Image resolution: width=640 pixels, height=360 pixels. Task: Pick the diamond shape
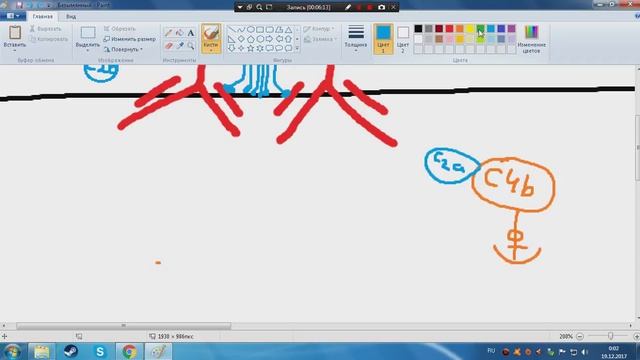(241, 39)
